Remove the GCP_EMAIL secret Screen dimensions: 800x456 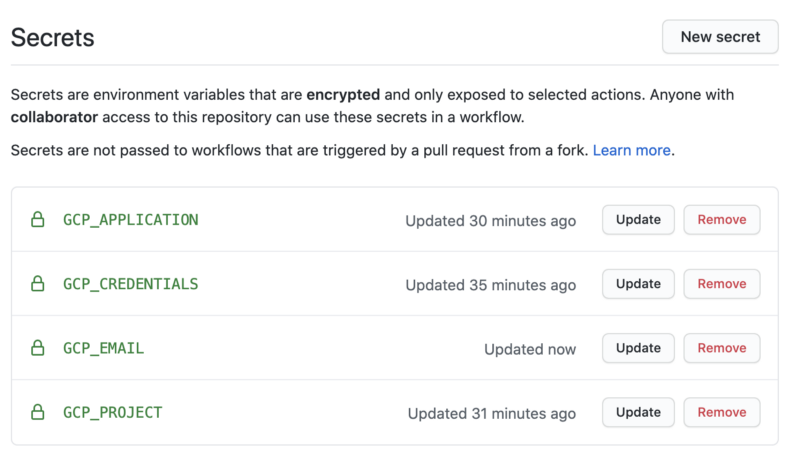click(x=722, y=348)
